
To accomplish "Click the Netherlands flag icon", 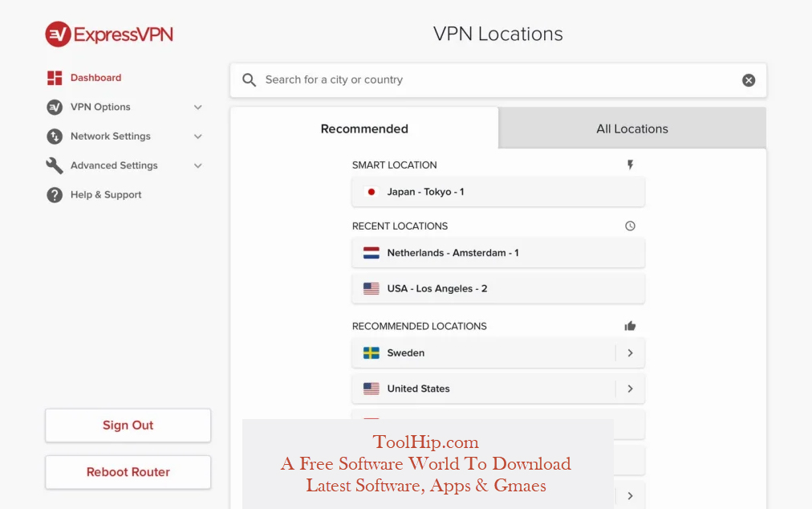I will point(371,253).
